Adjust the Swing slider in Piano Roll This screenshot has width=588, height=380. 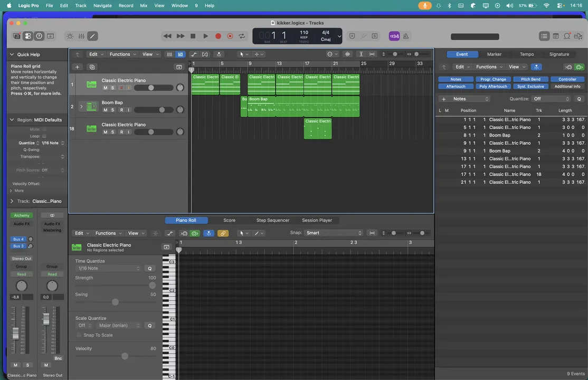click(x=115, y=302)
